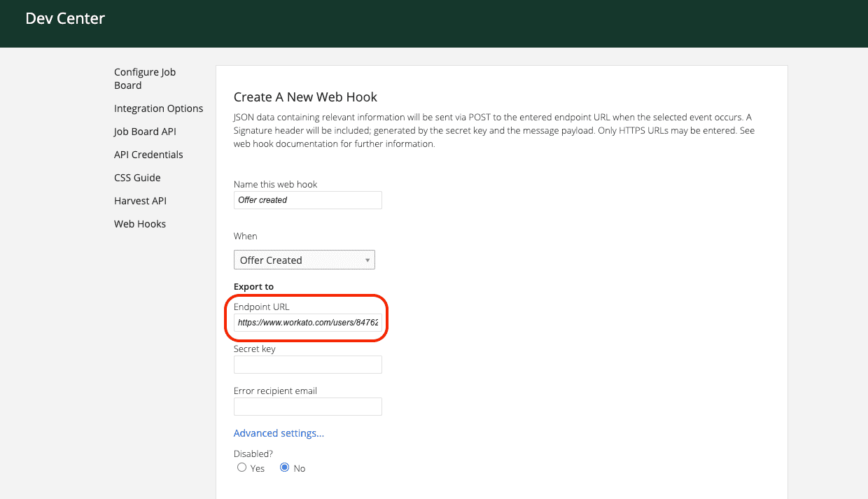
Task: Click inside the Secret key field
Action: tap(307, 364)
